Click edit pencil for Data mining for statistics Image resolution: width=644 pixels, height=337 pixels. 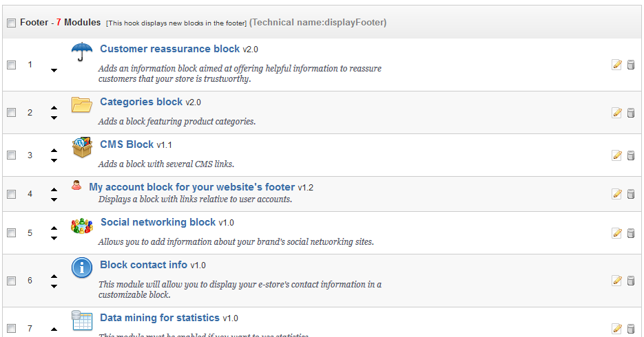616,329
